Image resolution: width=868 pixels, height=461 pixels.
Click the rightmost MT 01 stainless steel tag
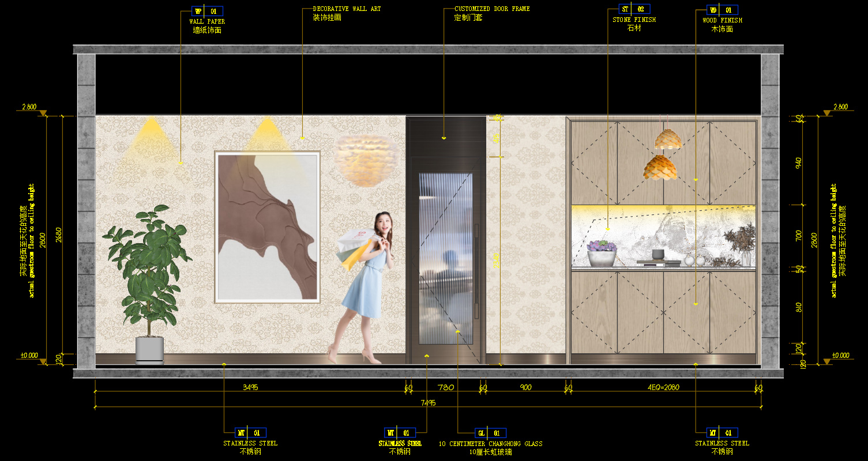722,433
